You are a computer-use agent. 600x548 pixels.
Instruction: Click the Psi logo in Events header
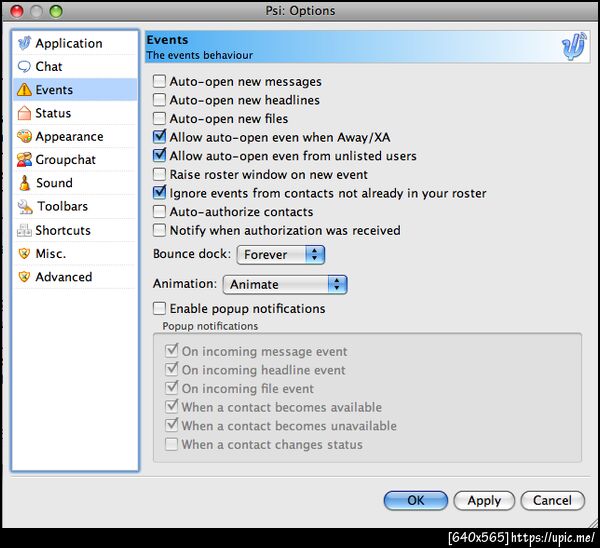(x=574, y=47)
